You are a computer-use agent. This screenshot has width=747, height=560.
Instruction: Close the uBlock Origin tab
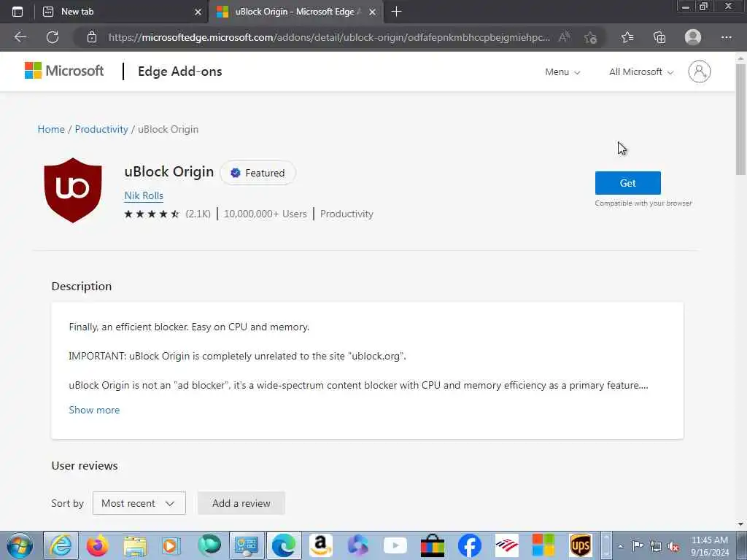tap(373, 12)
